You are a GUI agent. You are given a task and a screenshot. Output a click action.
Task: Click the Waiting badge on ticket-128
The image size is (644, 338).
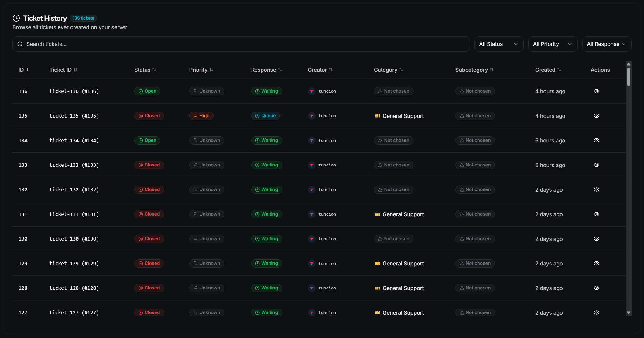[x=266, y=288]
